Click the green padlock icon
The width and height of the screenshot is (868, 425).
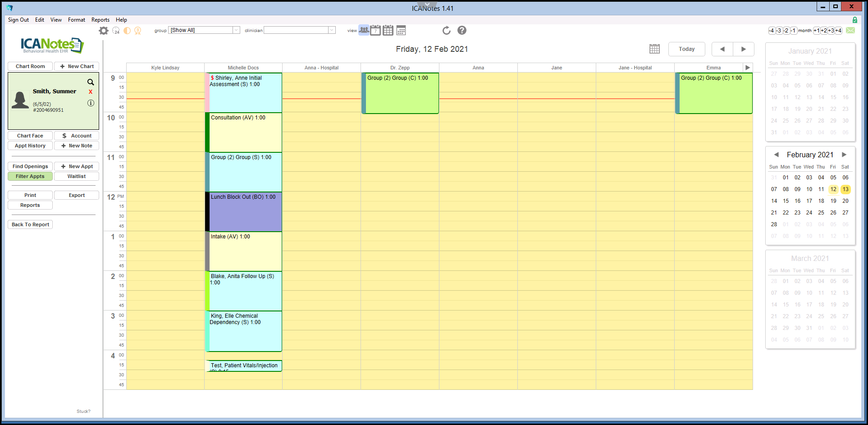[x=854, y=20]
